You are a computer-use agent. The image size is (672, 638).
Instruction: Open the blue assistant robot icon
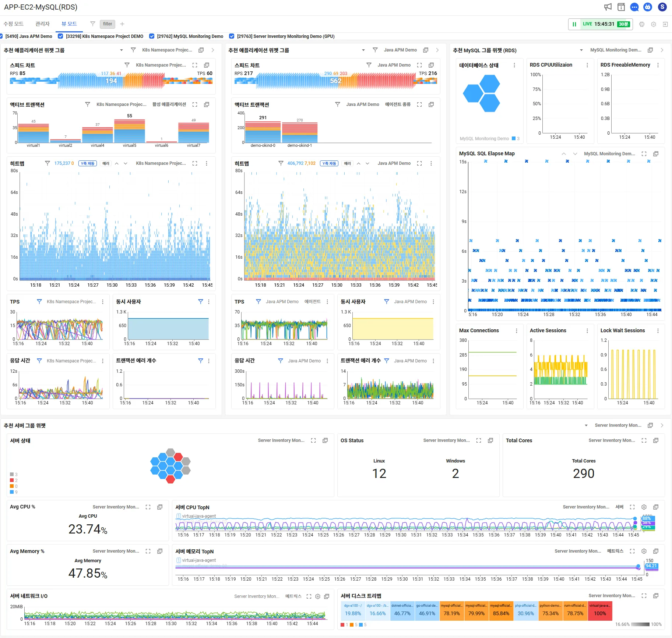click(648, 7)
